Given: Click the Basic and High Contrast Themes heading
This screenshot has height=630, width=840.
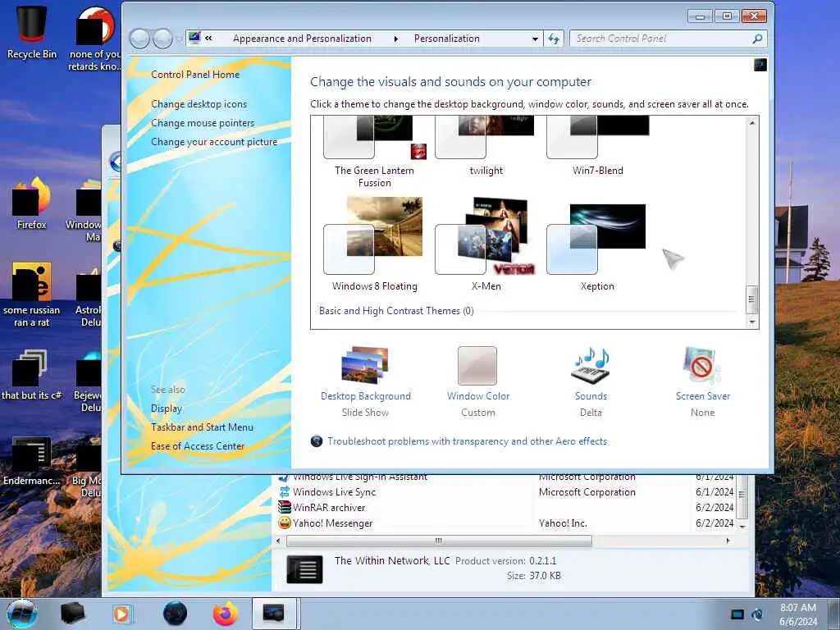Looking at the screenshot, I should 396,311.
